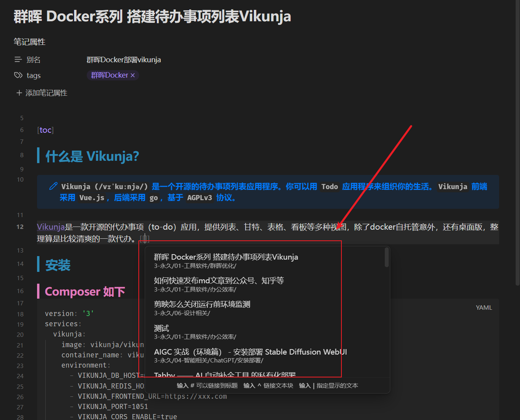Remove the 群晖Docker tag with its X

click(x=133, y=75)
